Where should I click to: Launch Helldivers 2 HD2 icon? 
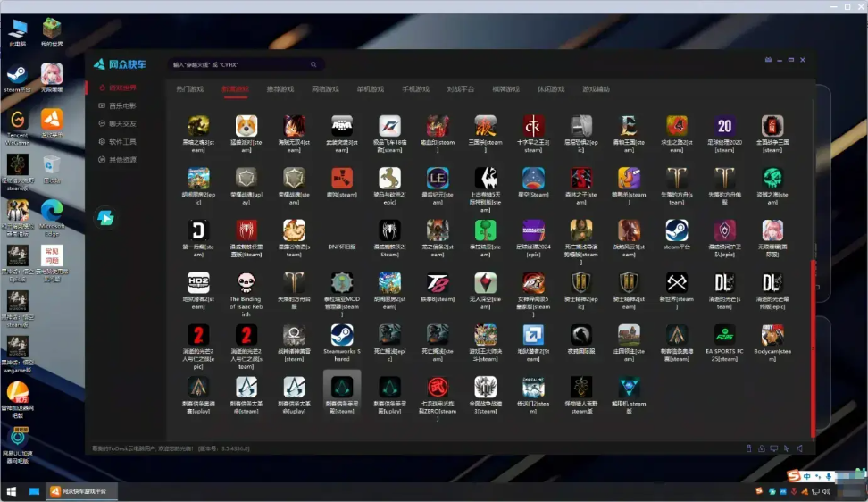[198, 283]
